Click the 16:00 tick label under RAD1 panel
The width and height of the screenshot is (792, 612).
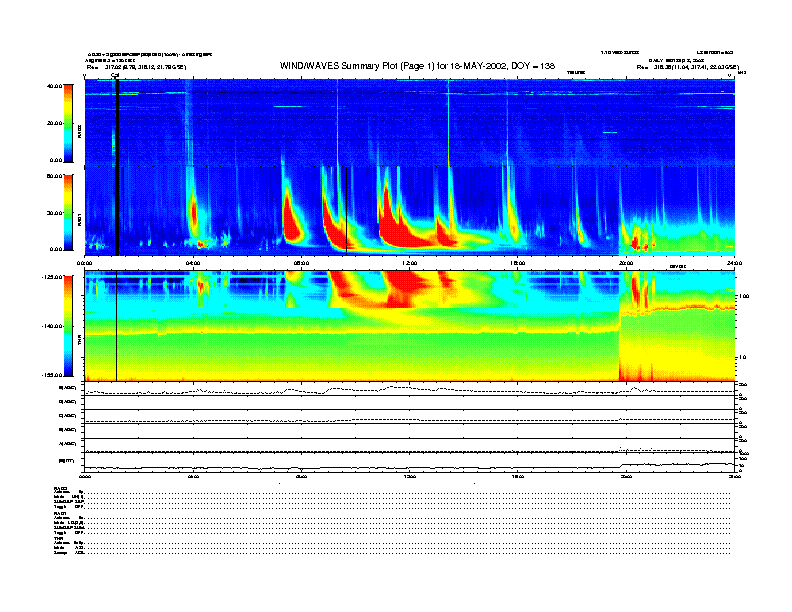(518, 263)
